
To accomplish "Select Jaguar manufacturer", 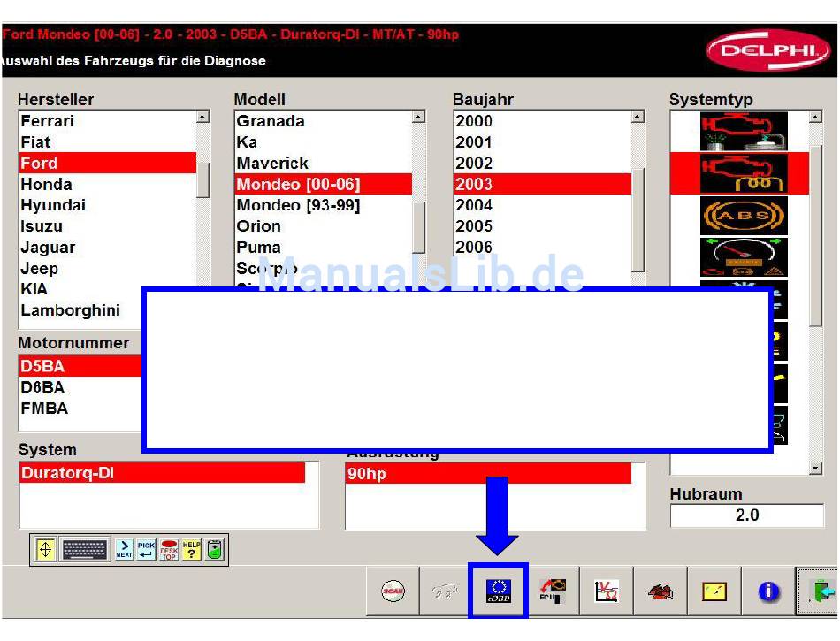I will pyautogui.click(x=108, y=247).
